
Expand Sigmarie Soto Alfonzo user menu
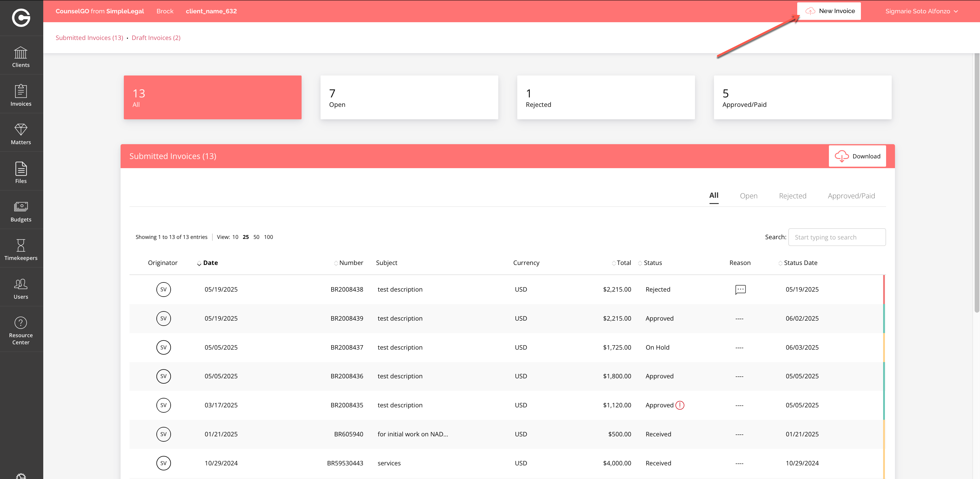[921, 11]
